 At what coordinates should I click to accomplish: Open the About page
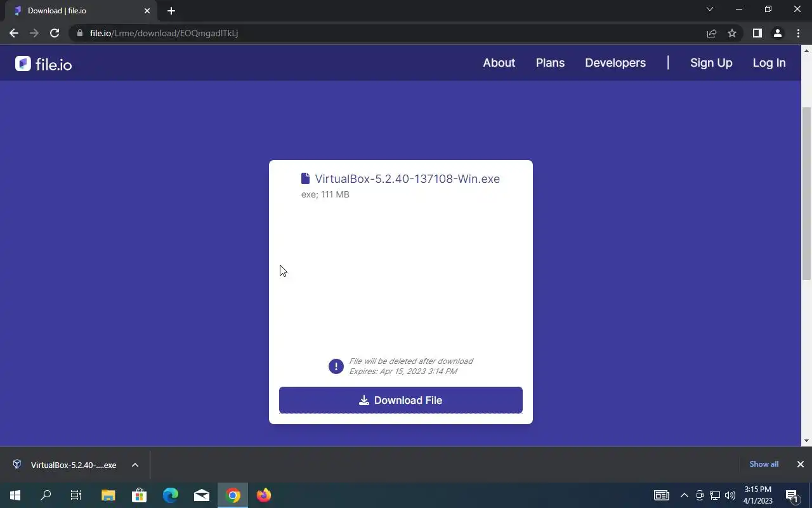coord(499,63)
